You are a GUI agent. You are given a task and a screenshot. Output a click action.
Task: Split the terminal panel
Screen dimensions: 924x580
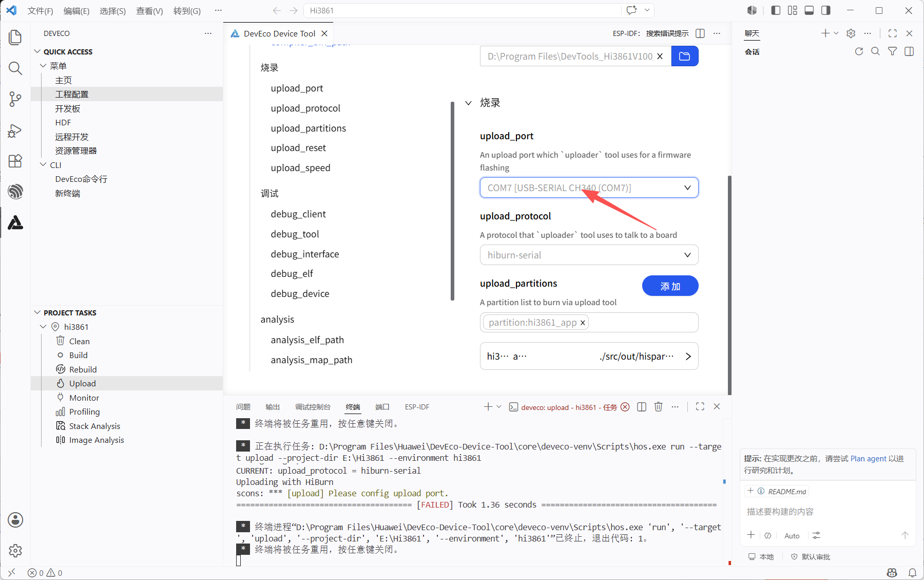642,407
